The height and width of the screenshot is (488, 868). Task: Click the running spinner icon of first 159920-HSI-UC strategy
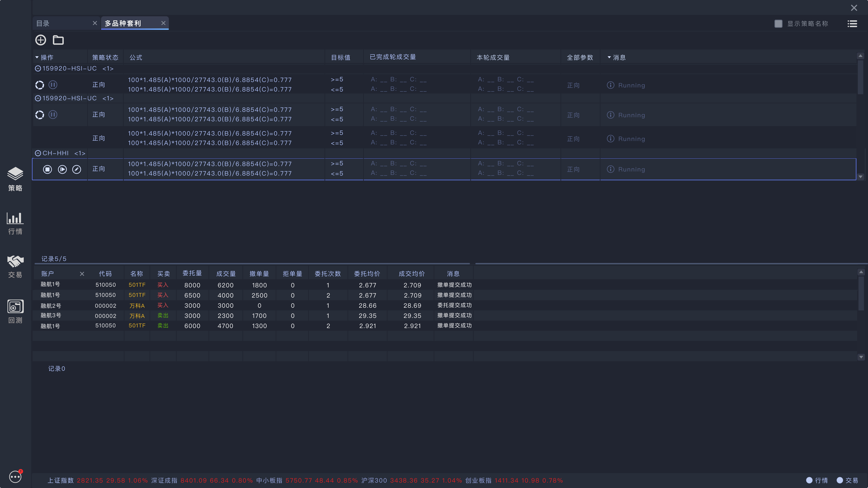click(x=39, y=85)
